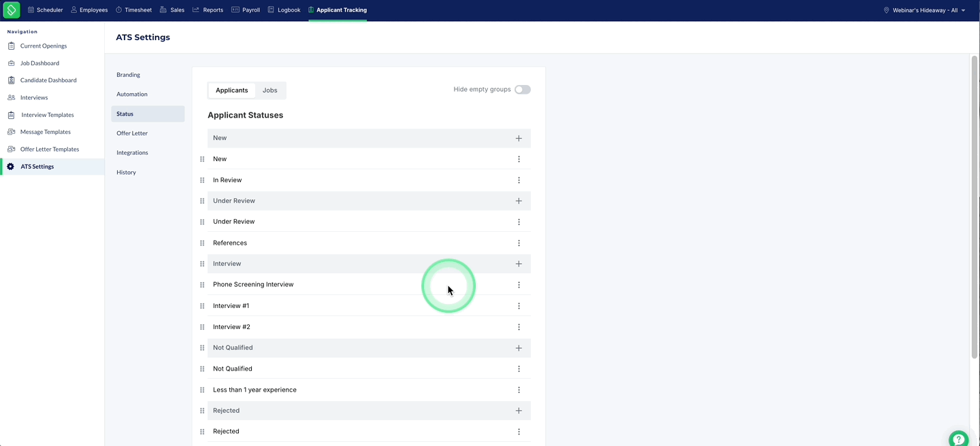This screenshot has height=446, width=980.
Task: Switch to the Applicants tab
Action: point(232,90)
